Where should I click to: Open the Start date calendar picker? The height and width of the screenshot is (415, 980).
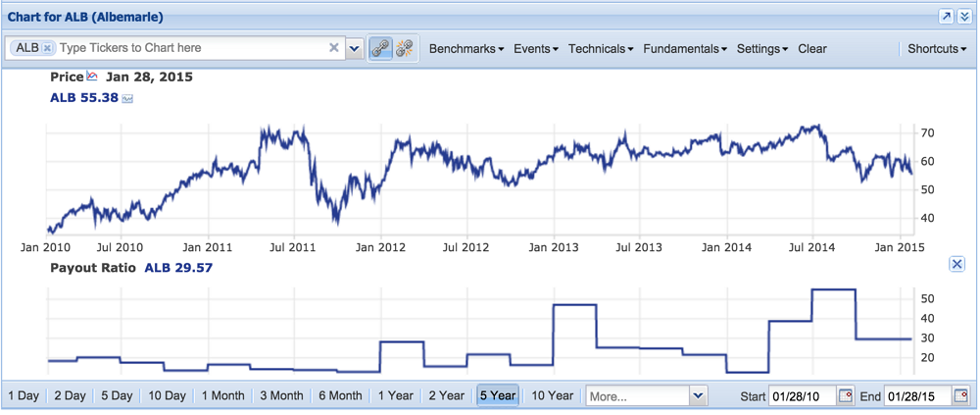coord(846,396)
